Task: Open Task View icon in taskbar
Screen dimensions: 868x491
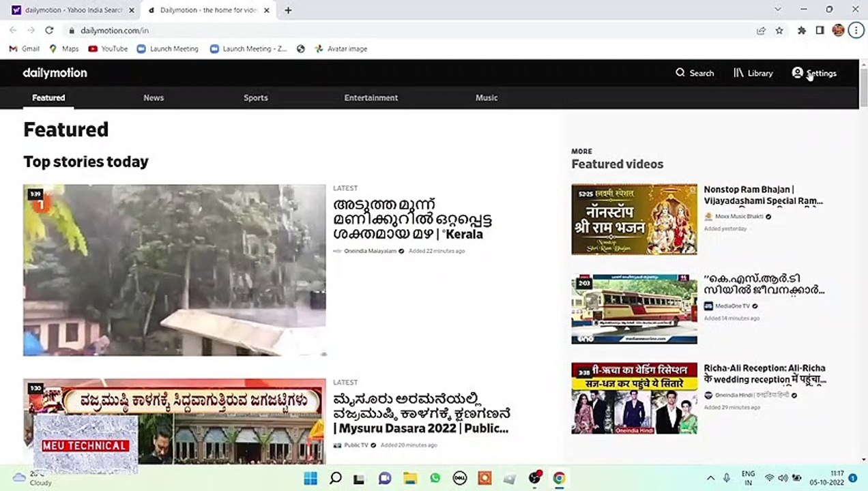Action: 360,478
